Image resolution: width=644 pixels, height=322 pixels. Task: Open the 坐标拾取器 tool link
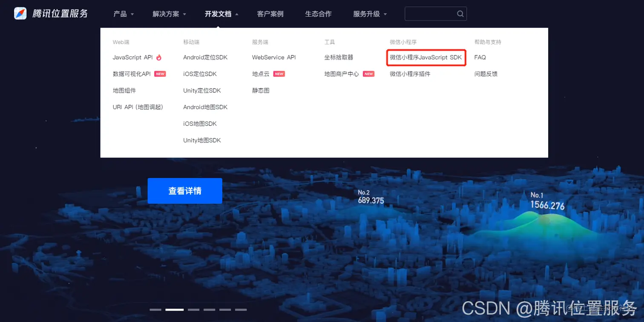click(339, 57)
